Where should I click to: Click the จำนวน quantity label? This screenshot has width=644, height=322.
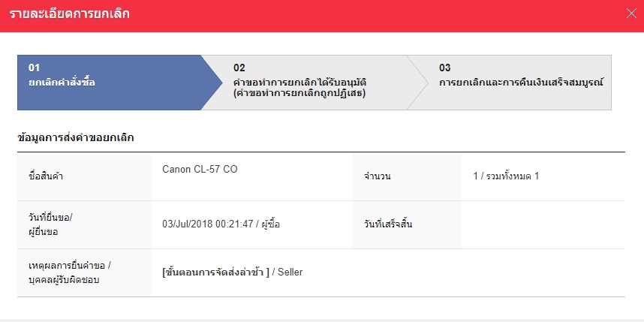coord(378,176)
